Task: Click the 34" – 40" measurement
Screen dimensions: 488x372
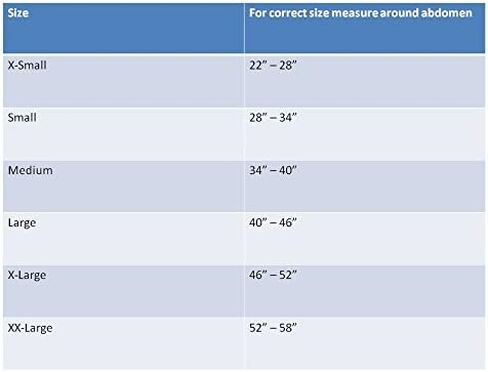Action: pyautogui.click(x=273, y=170)
